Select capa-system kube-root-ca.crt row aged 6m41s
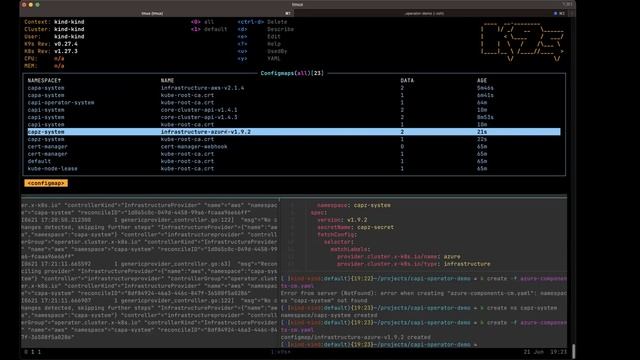Viewport: 640px width, 360px height. pyautogui.click(x=294, y=95)
